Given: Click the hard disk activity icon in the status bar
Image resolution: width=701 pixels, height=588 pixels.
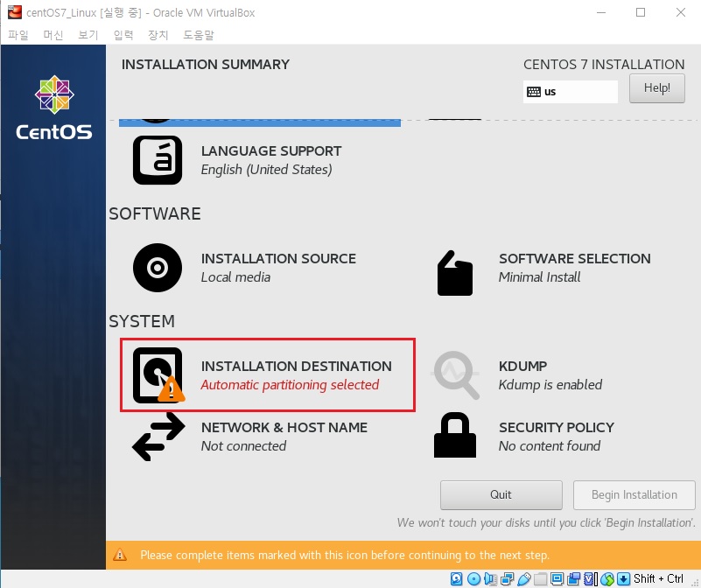Looking at the screenshot, I should click(x=456, y=578).
